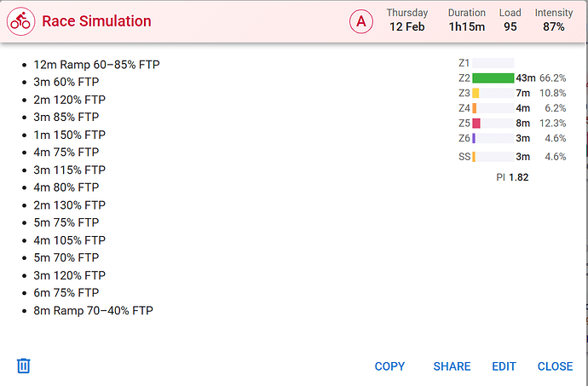The image size is (588, 386).
Task: Click the Race Simulation title
Action: point(96,21)
